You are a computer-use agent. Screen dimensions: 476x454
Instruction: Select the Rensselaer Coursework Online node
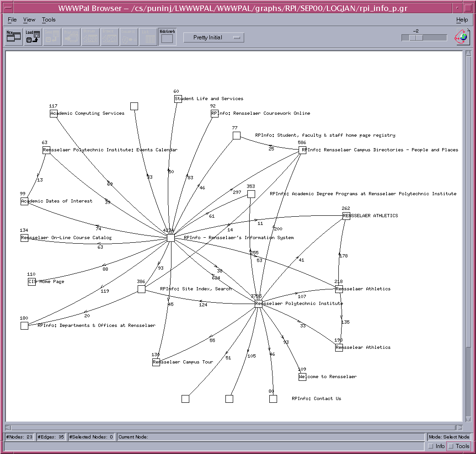click(x=214, y=113)
